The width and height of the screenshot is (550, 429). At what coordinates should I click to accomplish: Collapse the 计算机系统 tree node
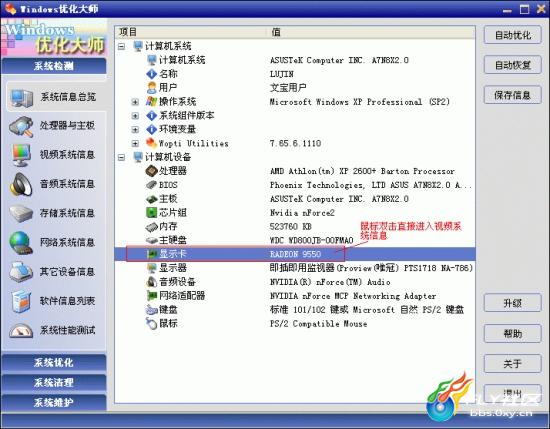(x=121, y=46)
